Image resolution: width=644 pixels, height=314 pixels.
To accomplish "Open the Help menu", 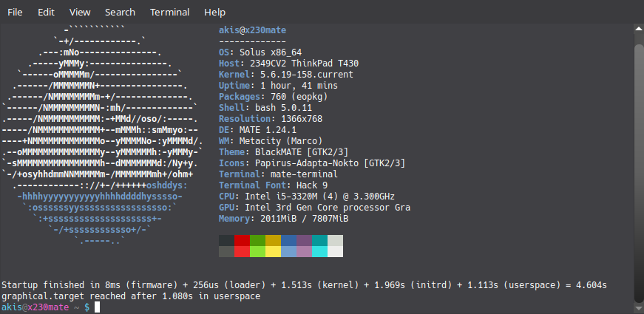I will [x=215, y=13].
